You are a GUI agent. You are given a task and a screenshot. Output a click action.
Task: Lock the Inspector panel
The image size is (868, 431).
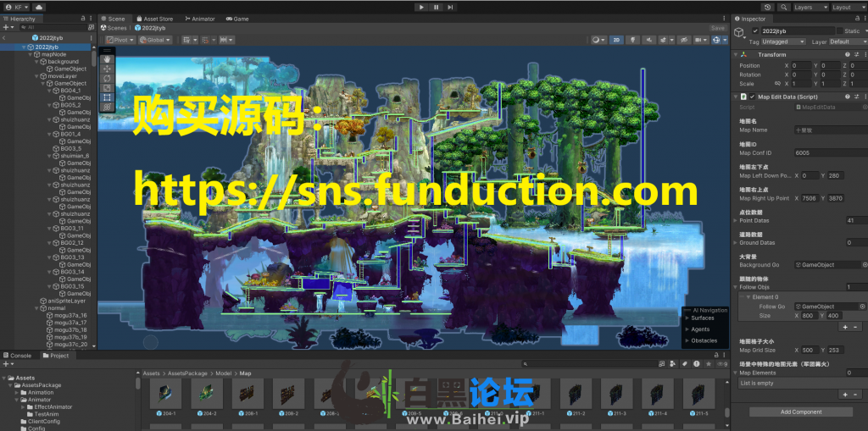[x=859, y=19]
